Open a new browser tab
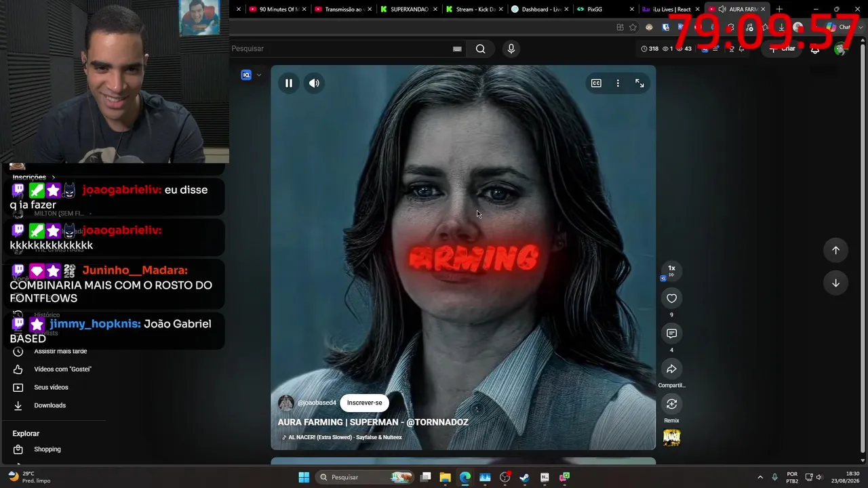This screenshot has width=868, height=488. (779, 9)
